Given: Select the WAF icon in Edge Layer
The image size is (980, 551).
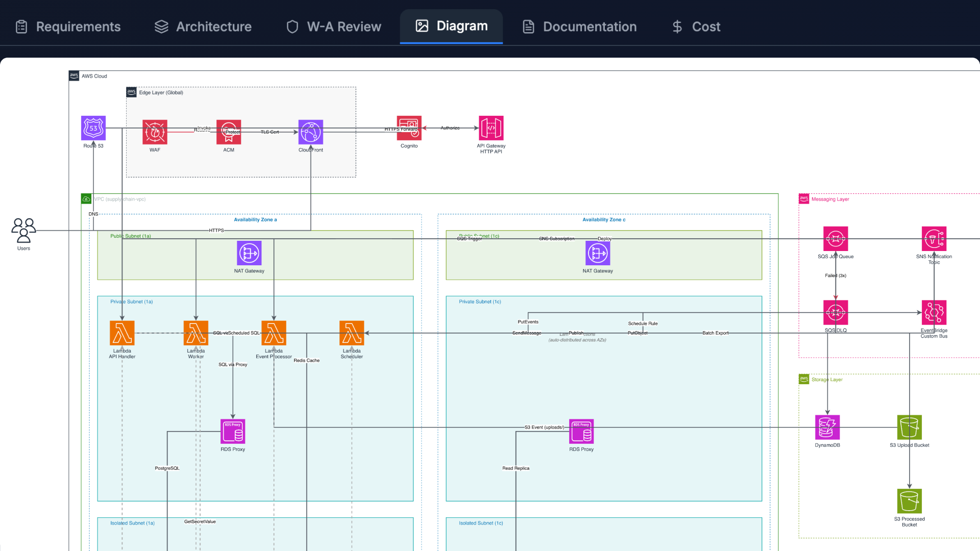Looking at the screenshot, I should [x=155, y=132].
